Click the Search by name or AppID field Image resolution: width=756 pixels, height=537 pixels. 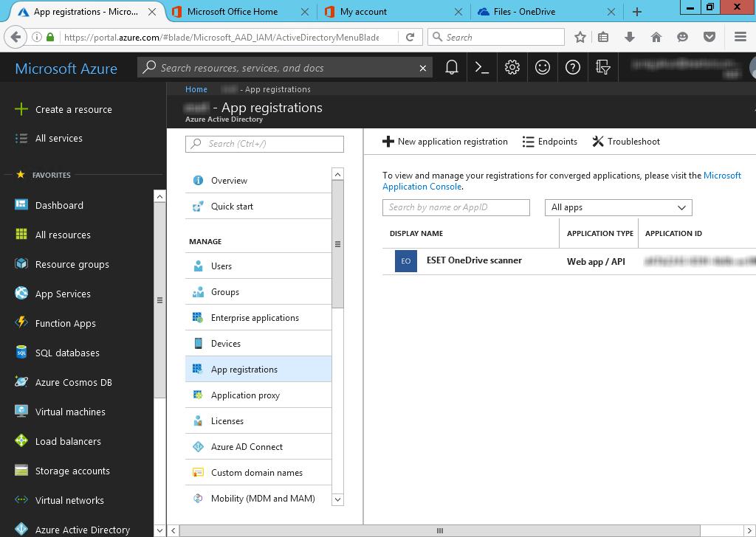click(x=456, y=207)
